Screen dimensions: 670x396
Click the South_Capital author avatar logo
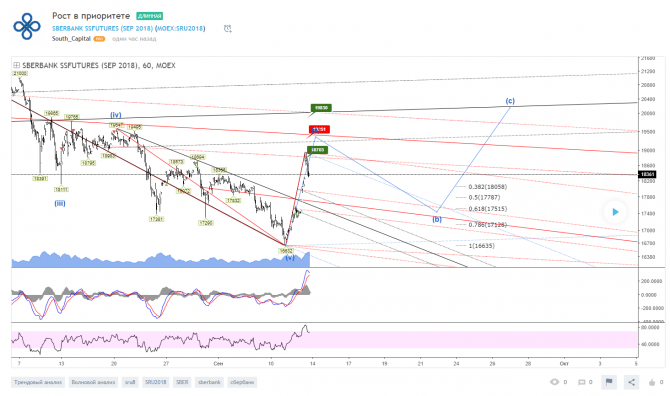(x=27, y=26)
